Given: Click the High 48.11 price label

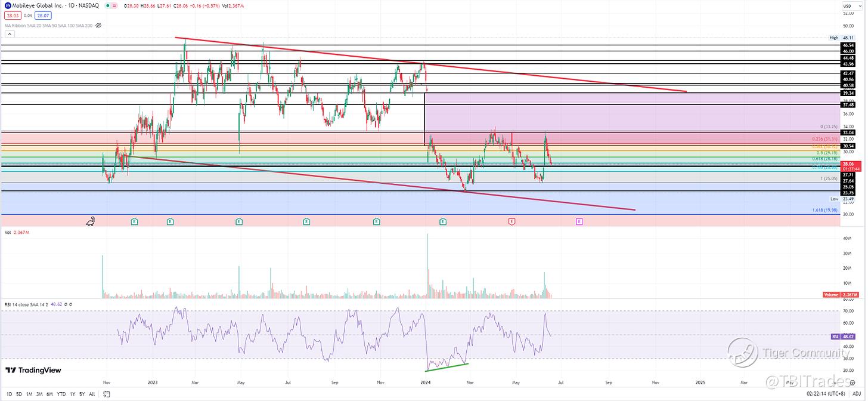Looking at the screenshot, I should point(842,38).
